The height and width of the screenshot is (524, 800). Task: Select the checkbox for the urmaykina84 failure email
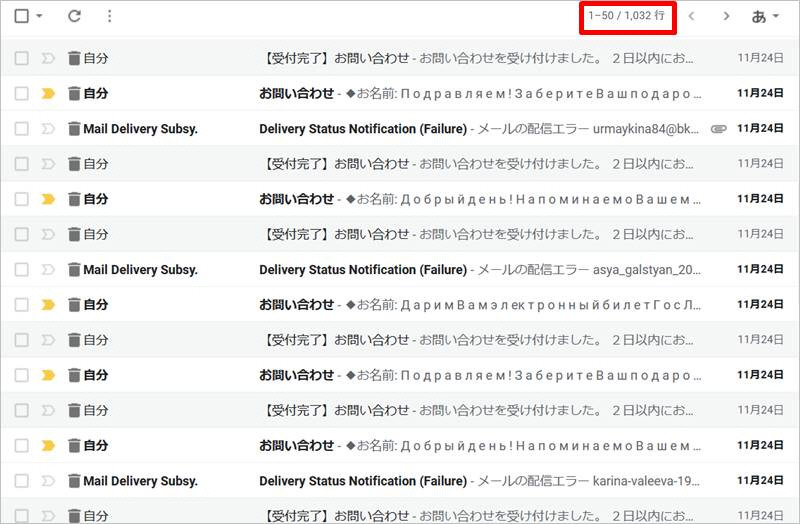[22, 129]
